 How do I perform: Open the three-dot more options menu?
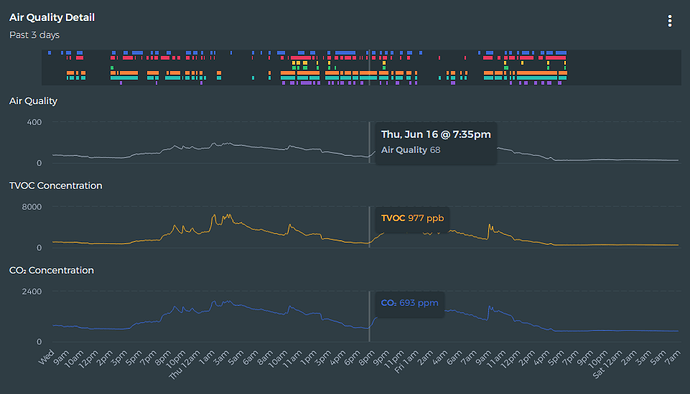pyautogui.click(x=669, y=21)
